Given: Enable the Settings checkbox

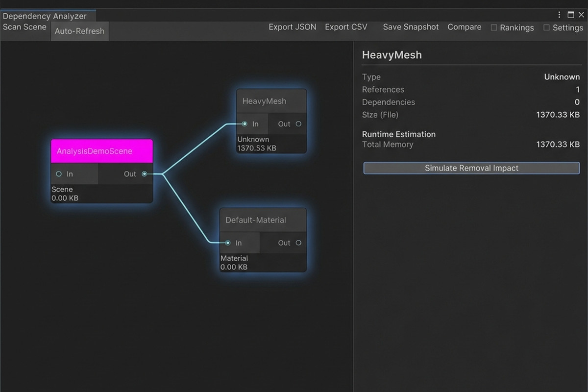Looking at the screenshot, I should coord(547,28).
